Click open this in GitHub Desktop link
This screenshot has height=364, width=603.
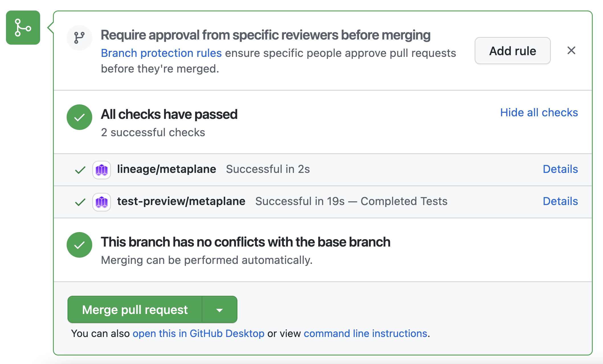[x=198, y=334]
